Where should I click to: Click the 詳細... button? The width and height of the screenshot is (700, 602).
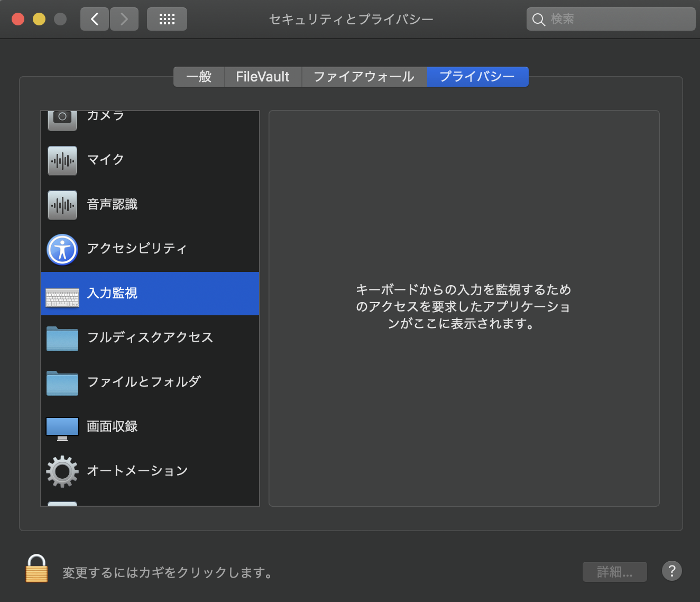614,572
